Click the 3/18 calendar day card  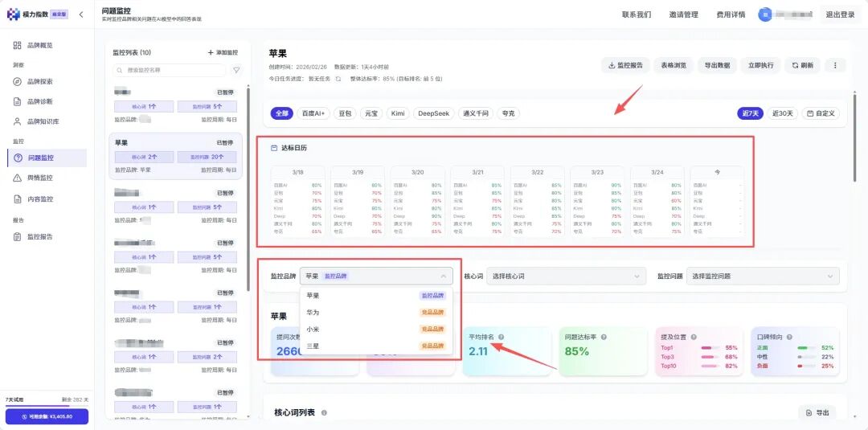pos(298,202)
